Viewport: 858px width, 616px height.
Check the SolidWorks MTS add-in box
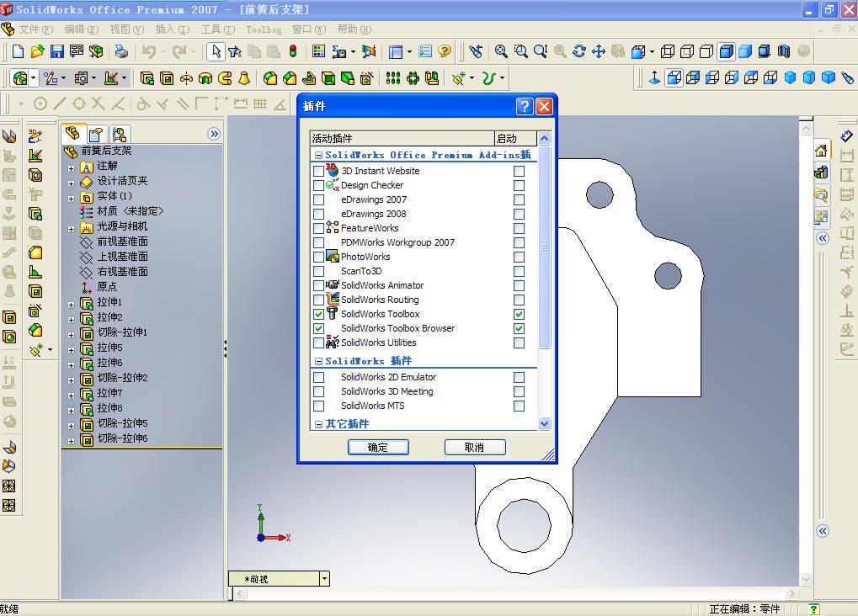pyautogui.click(x=318, y=406)
